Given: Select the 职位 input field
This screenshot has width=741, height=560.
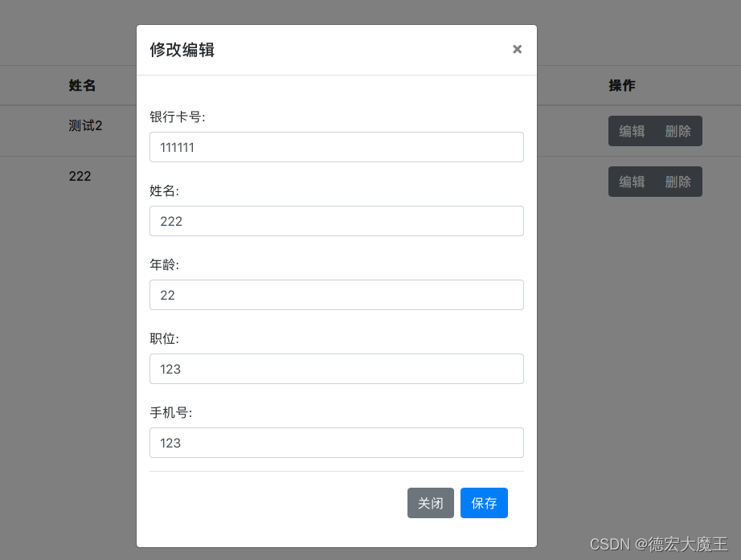Looking at the screenshot, I should click(337, 369).
